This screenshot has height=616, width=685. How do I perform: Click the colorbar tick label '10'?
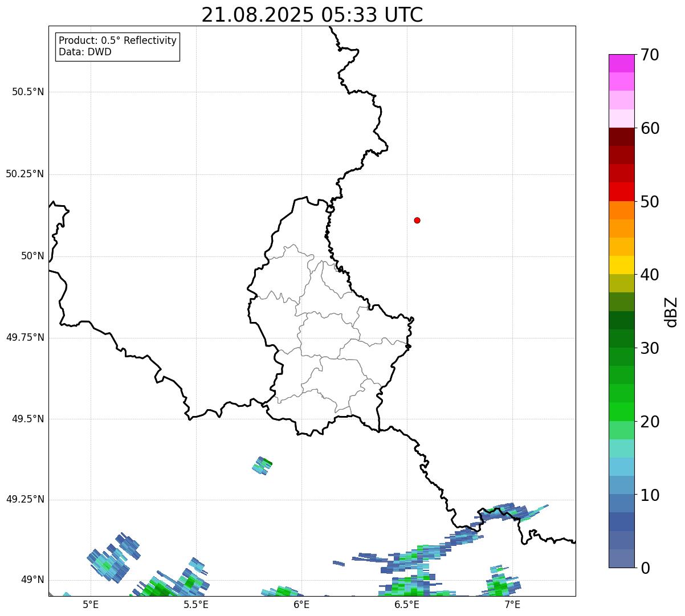[x=650, y=495]
